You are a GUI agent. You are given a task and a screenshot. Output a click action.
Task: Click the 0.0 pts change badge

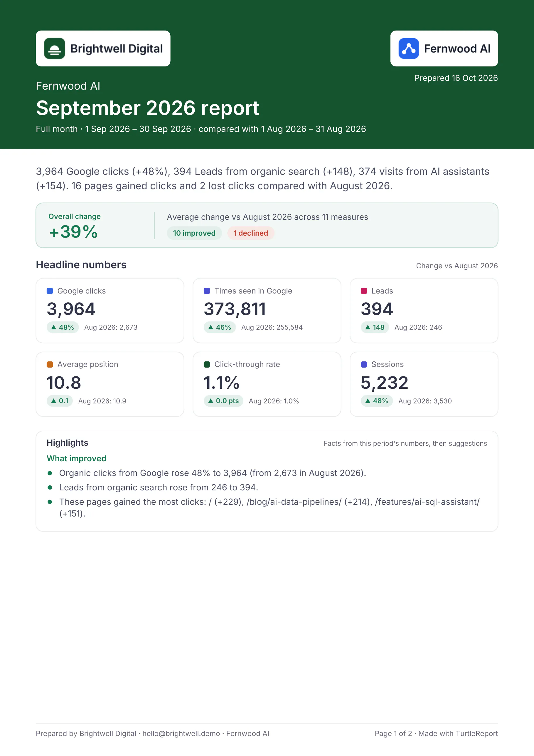click(223, 401)
